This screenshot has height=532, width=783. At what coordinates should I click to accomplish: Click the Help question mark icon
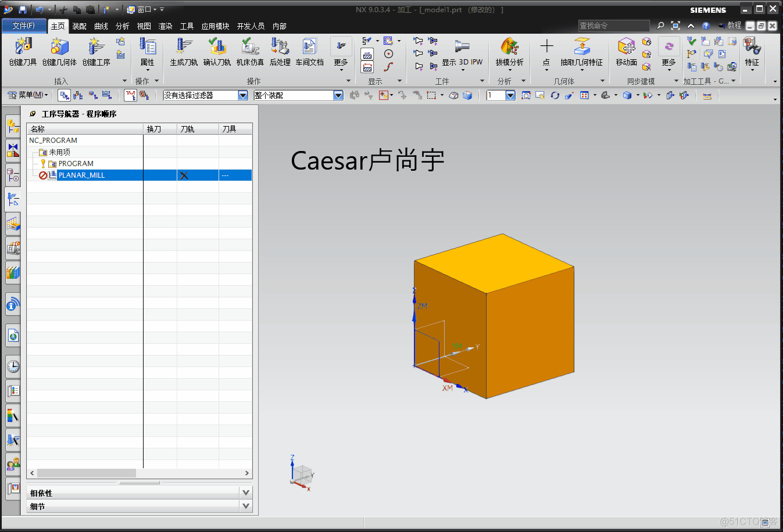(705, 26)
